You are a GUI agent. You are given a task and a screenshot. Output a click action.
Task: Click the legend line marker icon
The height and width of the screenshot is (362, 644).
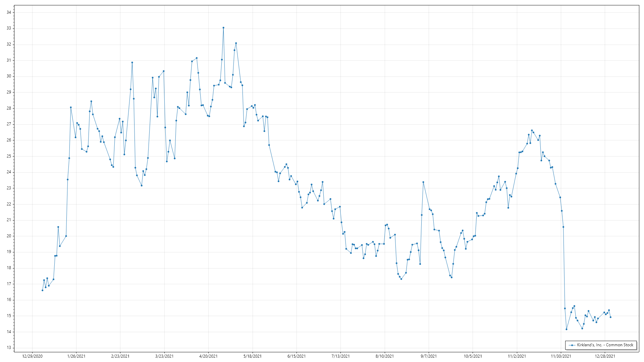click(572, 345)
